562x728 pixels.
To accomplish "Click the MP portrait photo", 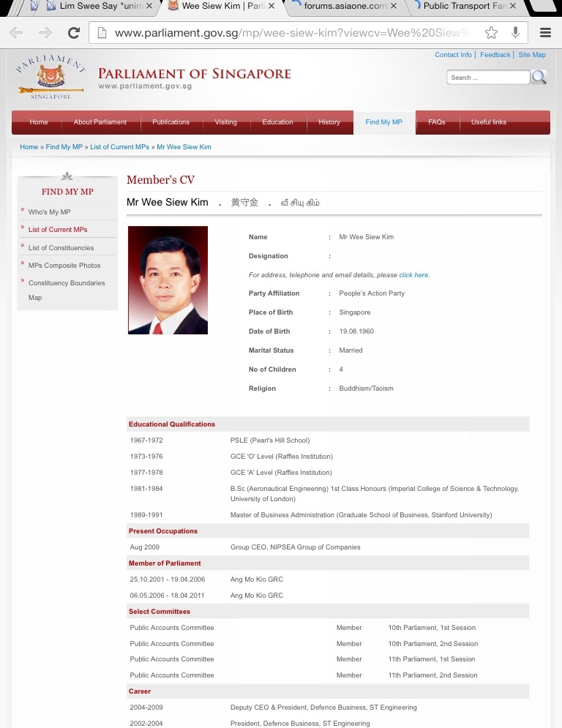I will [x=168, y=280].
